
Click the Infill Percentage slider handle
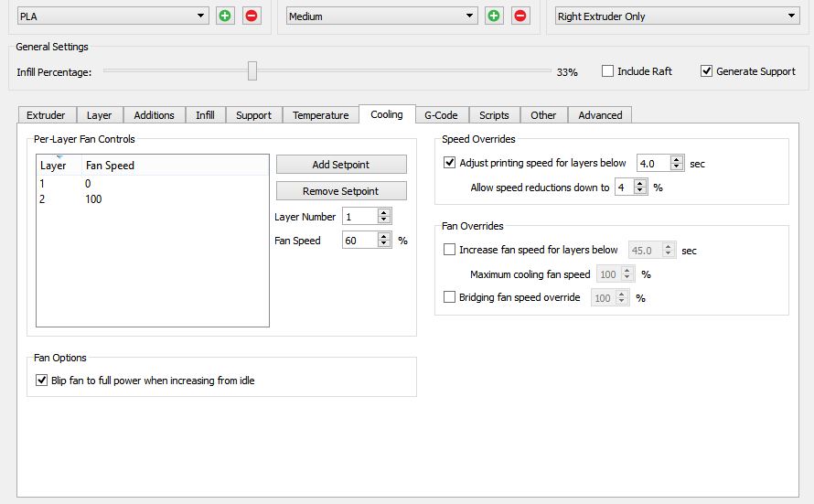252,71
